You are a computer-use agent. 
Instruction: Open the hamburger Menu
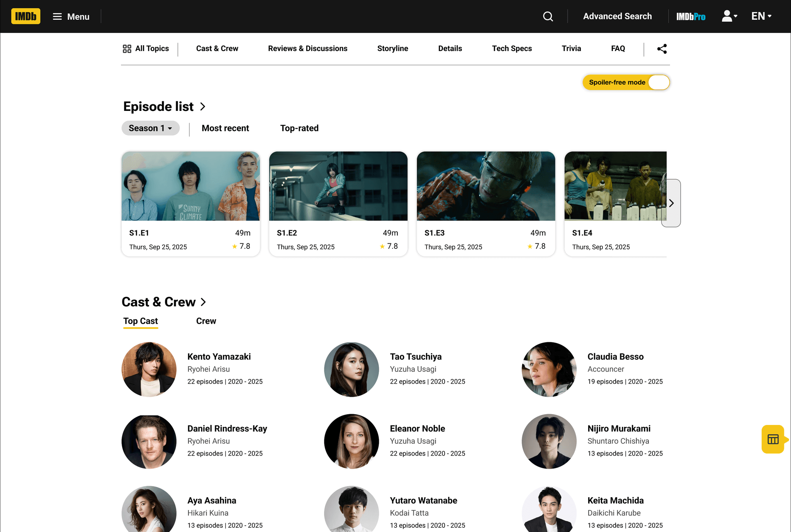click(x=71, y=17)
